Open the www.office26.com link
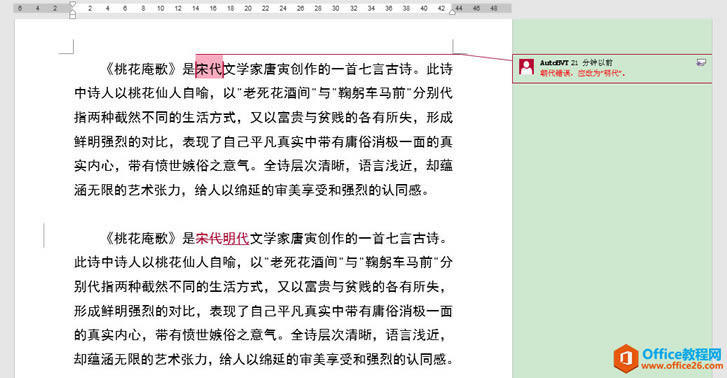The image size is (727, 378). click(682, 365)
